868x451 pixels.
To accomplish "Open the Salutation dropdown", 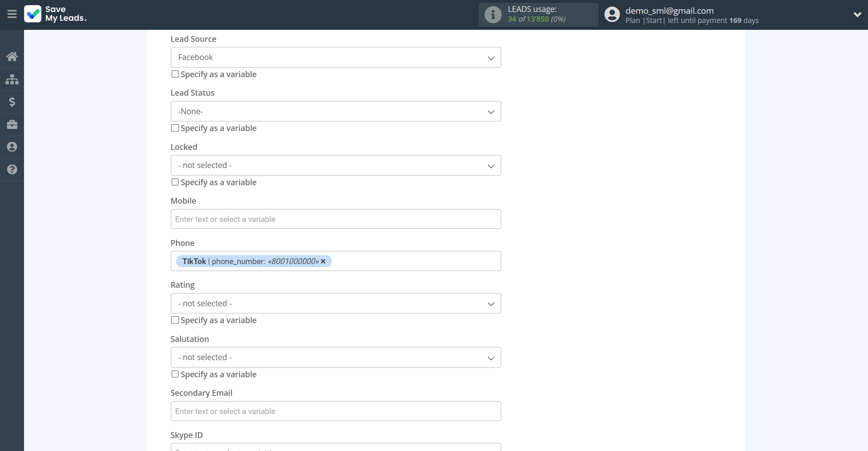I will (336, 357).
